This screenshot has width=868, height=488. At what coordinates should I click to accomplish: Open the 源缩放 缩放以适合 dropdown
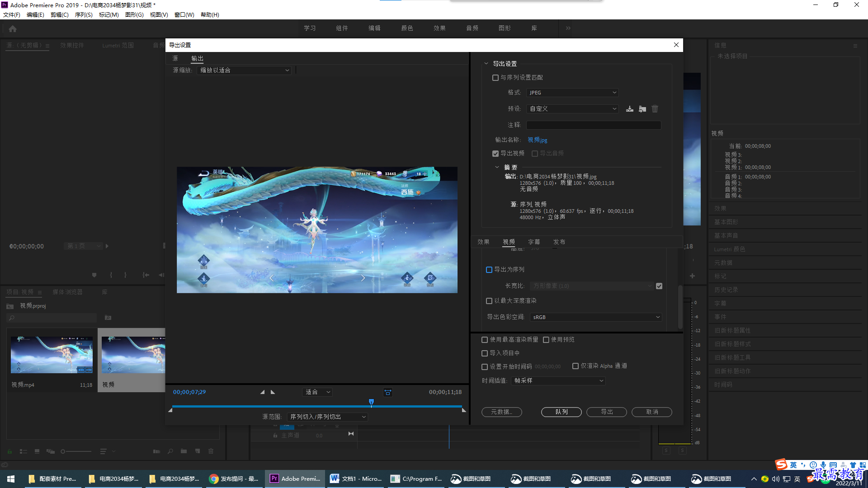tap(244, 70)
